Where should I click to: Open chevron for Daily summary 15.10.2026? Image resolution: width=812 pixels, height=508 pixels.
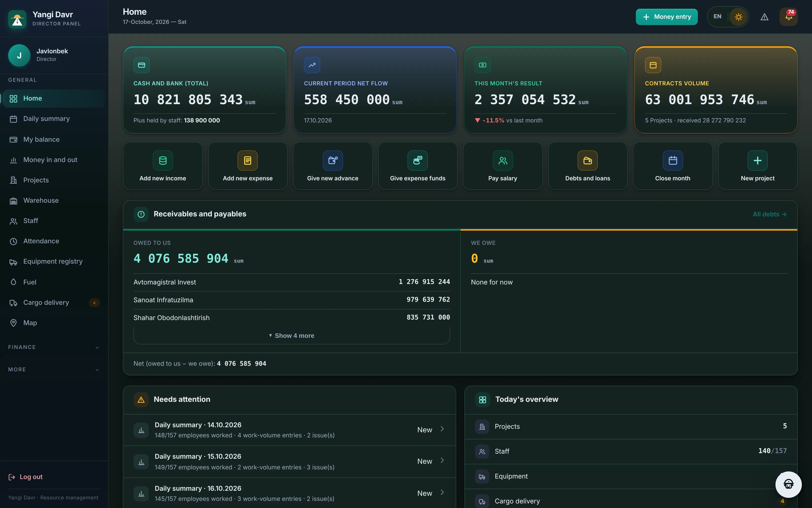(442, 461)
